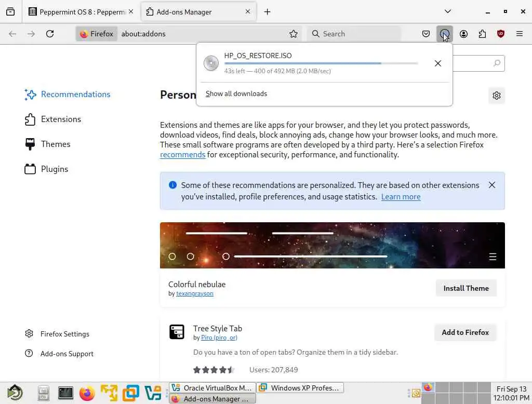
Task: Open the hamburger application menu
Action: [519, 34]
